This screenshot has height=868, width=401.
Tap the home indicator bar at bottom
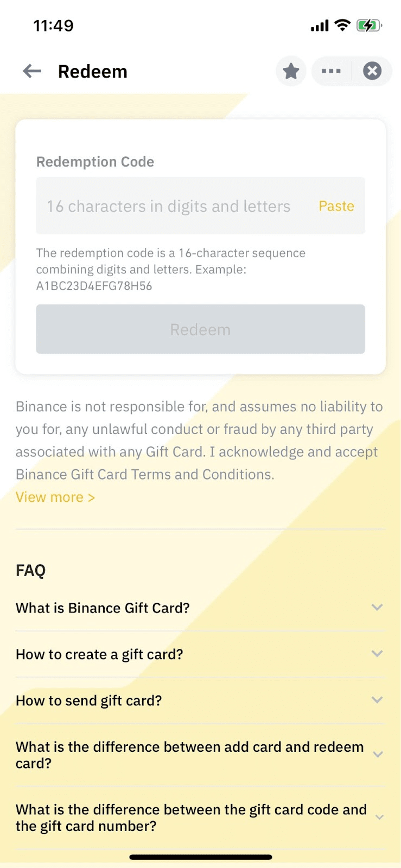click(200, 857)
